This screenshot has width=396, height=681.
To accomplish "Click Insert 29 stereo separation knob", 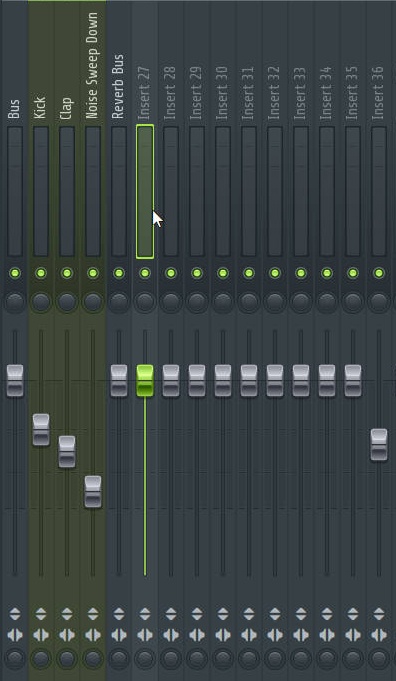I will click(x=197, y=659).
